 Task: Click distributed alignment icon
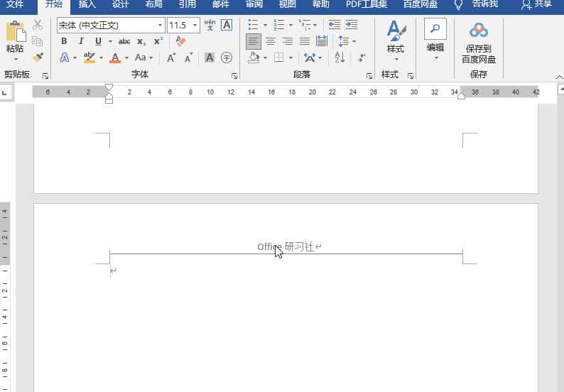click(322, 41)
